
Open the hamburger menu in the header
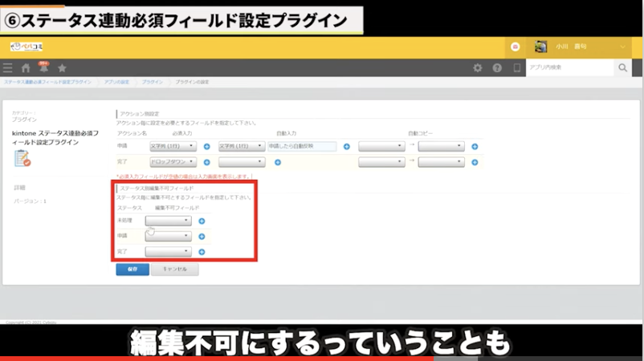(8, 68)
